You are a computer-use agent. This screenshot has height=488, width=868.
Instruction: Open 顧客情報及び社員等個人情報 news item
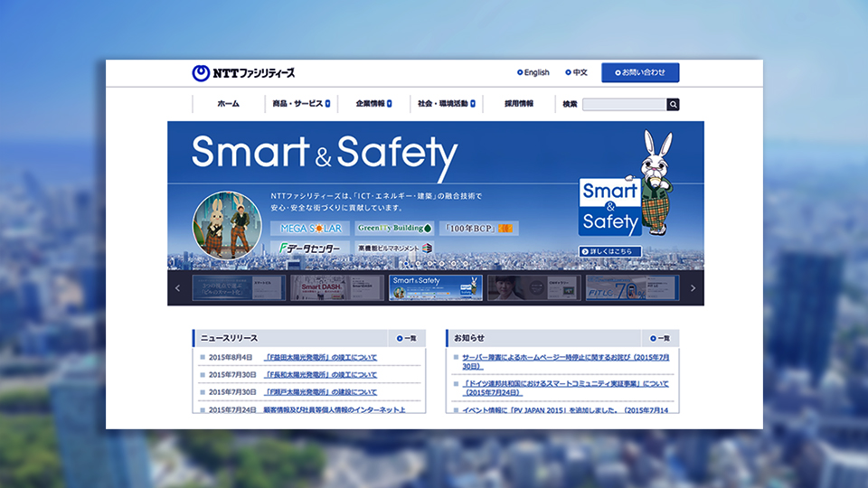click(x=335, y=409)
